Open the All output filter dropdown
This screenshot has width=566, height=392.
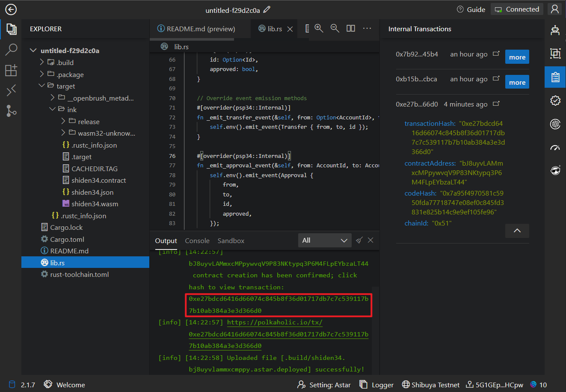click(325, 241)
